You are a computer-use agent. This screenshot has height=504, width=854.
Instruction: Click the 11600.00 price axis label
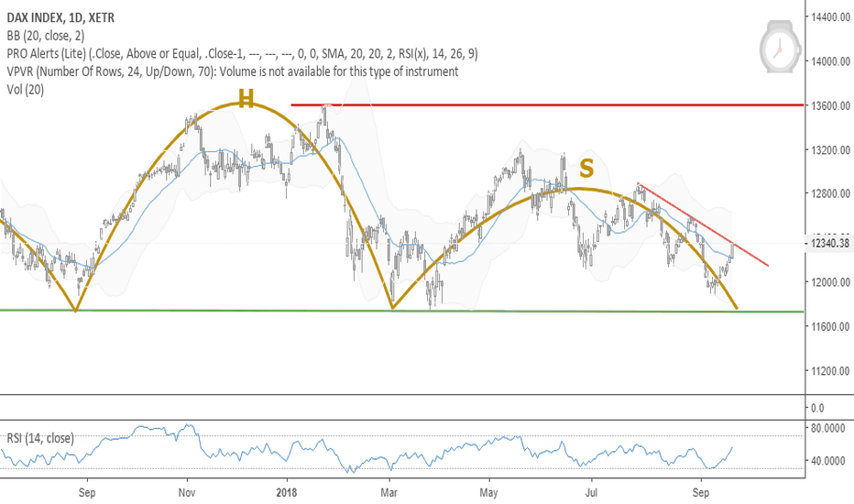click(x=830, y=326)
